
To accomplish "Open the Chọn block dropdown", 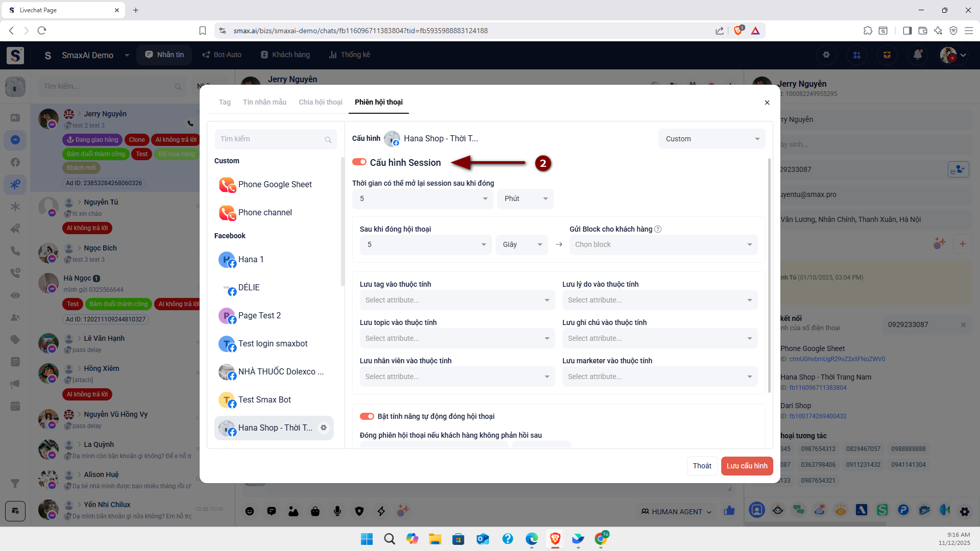I will (x=663, y=244).
